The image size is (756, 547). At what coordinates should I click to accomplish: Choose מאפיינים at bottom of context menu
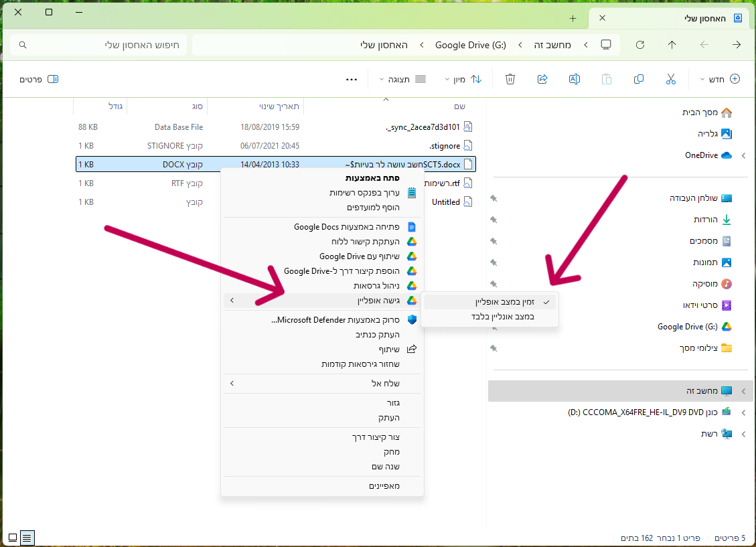click(322, 486)
